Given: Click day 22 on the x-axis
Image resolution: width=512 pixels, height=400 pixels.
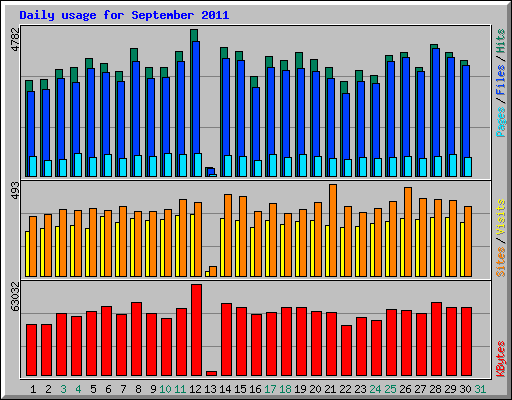Looking at the screenshot, I should (345, 389).
